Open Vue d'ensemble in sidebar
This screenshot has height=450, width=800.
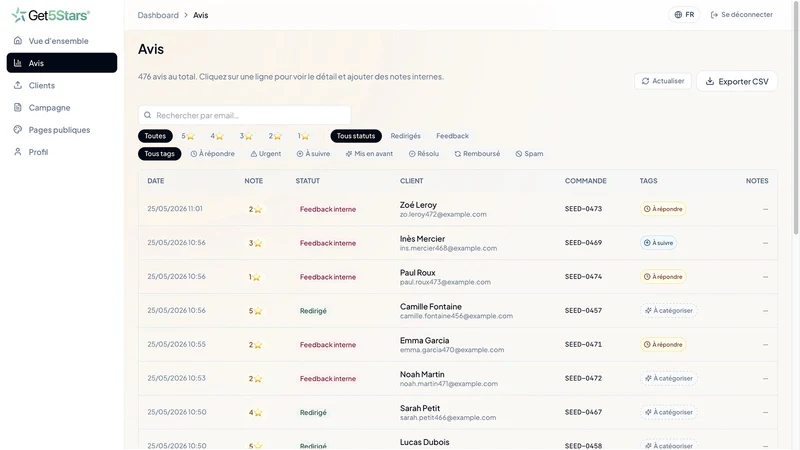coord(62,41)
